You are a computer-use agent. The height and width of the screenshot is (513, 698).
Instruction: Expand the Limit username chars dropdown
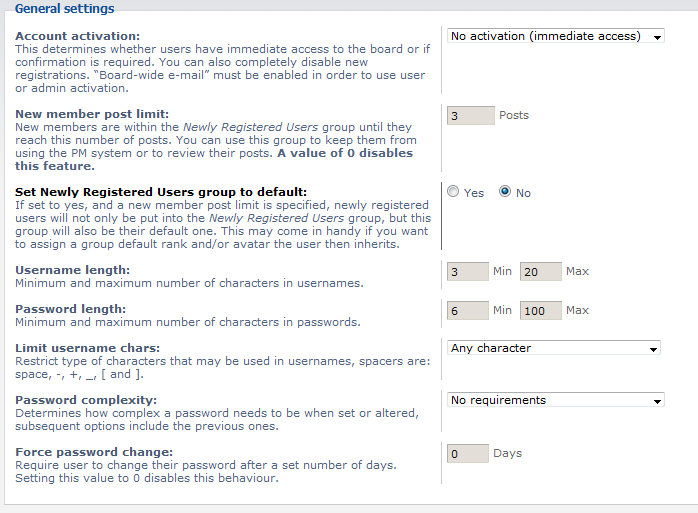pyautogui.click(x=553, y=349)
